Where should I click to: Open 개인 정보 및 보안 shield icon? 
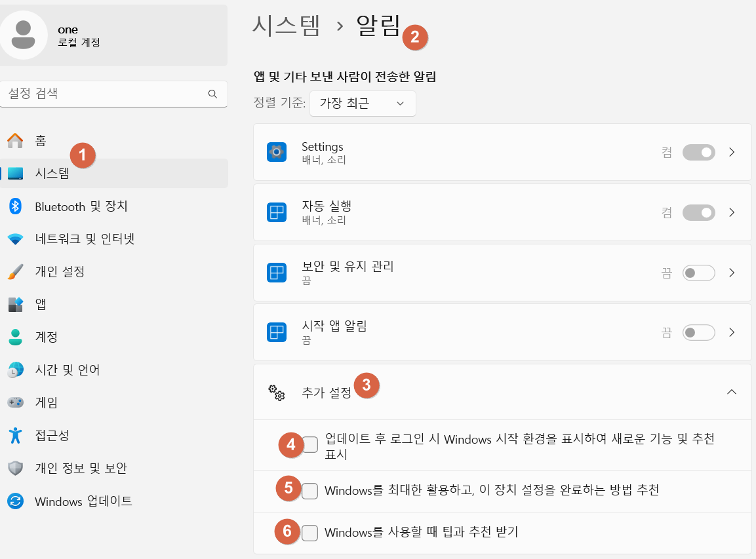[15, 468]
